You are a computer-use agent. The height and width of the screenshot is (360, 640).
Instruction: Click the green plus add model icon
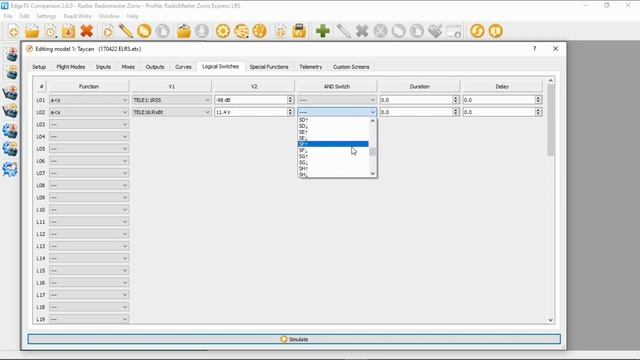(322, 31)
